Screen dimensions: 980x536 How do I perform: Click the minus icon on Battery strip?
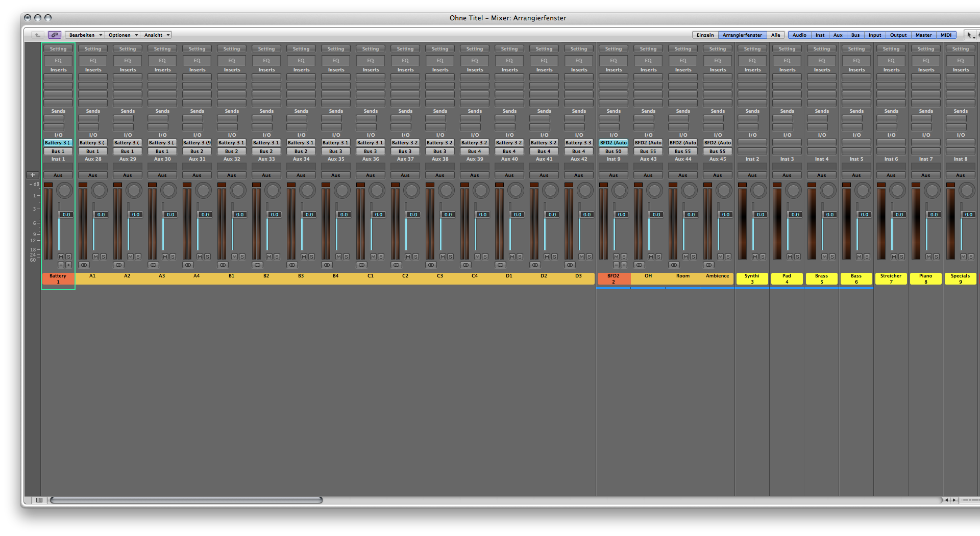tap(61, 265)
